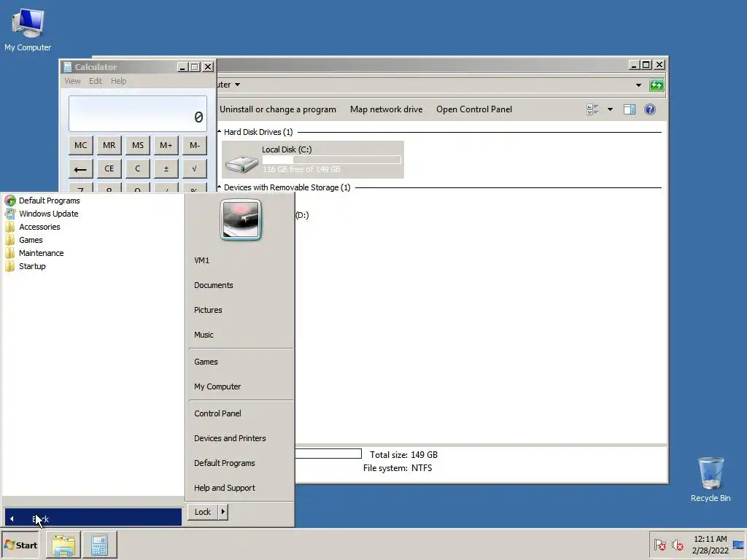Viewport: 747px width, 560px height.
Task: Click the Lock button
Action: click(x=203, y=512)
